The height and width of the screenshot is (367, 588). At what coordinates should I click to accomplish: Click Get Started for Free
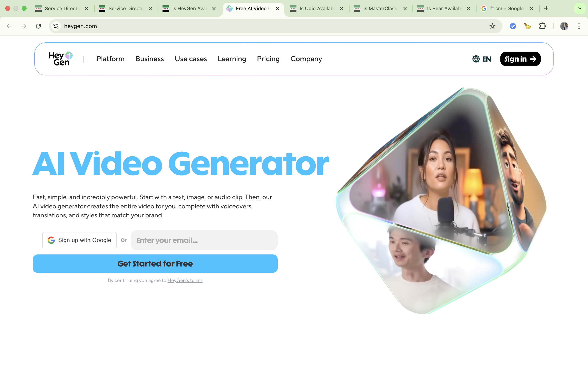[155, 264]
